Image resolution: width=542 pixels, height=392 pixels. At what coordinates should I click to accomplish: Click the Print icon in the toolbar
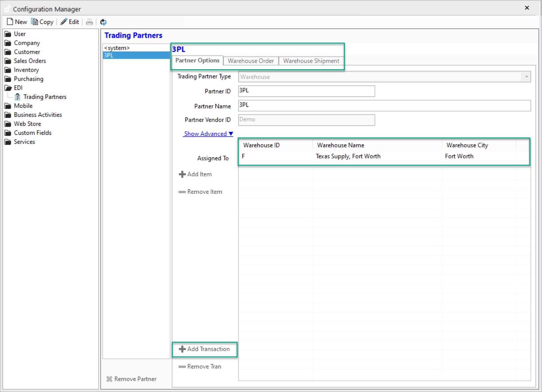(x=89, y=22)
